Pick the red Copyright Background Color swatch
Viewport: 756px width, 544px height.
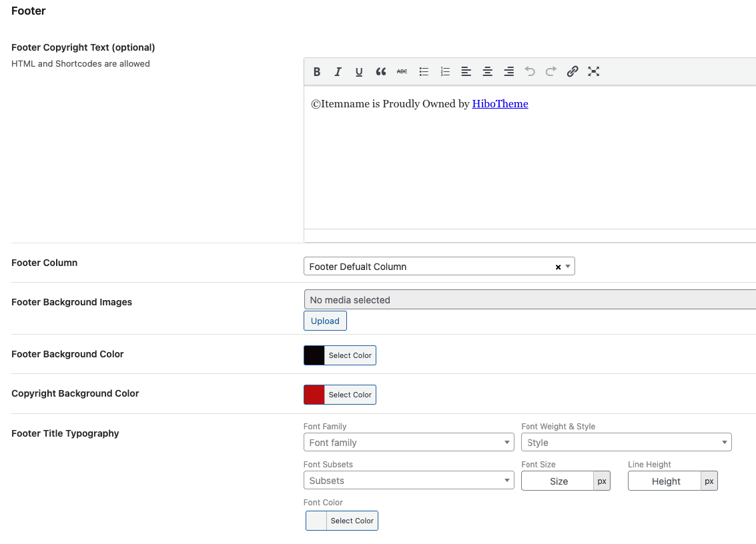314,395
